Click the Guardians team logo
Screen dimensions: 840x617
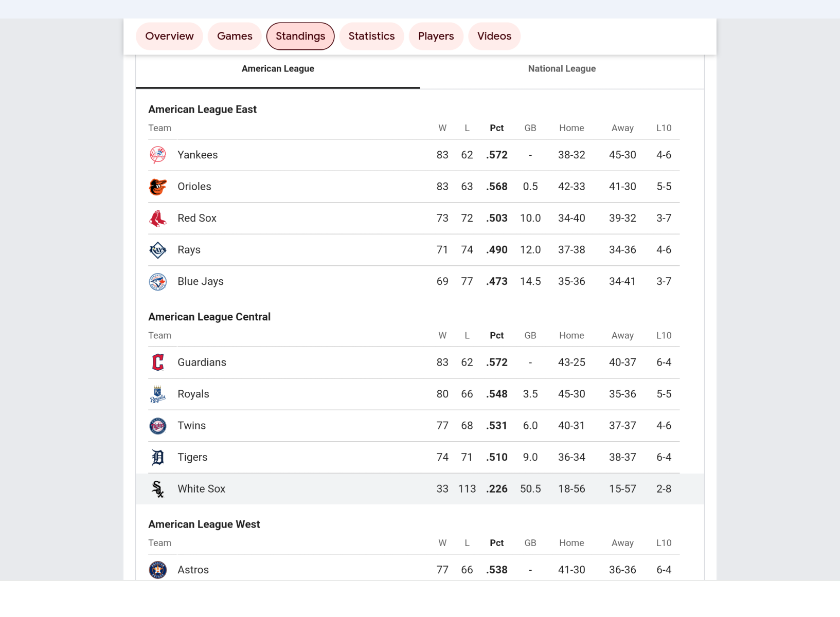157,362
